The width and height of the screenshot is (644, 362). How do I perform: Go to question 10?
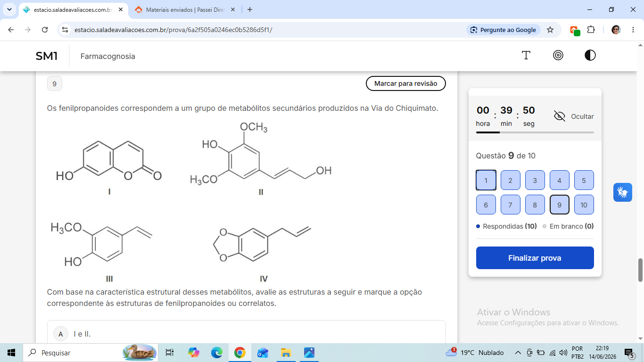[584, 205]
